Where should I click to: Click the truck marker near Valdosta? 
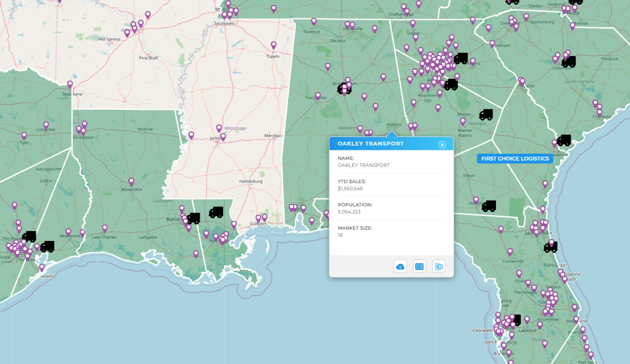coord(488,206)
